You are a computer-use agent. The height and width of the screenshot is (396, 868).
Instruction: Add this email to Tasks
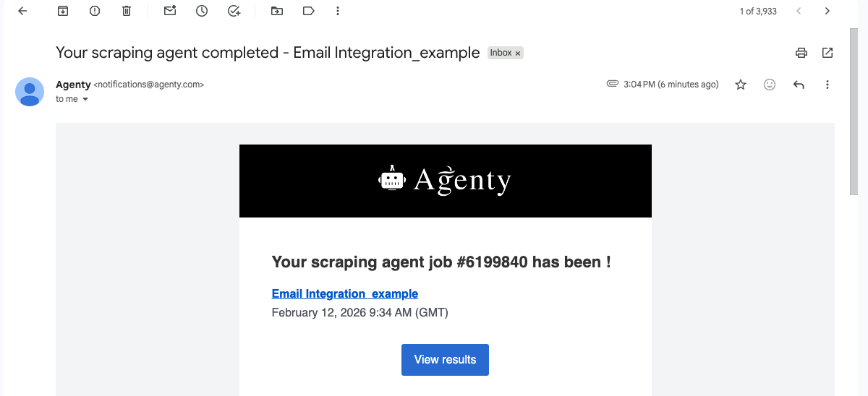coord(234,11)
